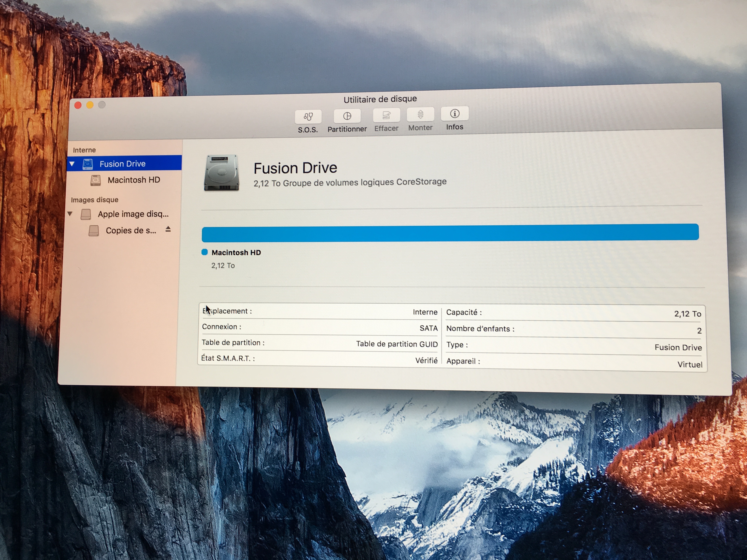Click the S.O.S. first aid icon
Viewport: 747px width, 560px height.
pyautogui.click(x=308, y=117)
